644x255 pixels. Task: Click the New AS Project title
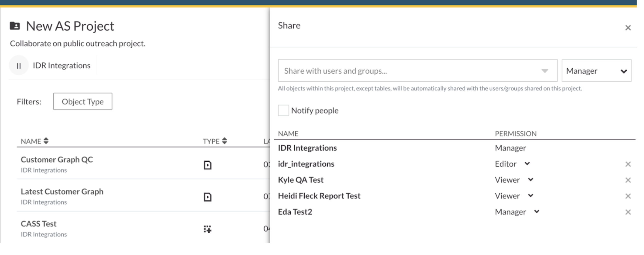click(x=70, y=26)
